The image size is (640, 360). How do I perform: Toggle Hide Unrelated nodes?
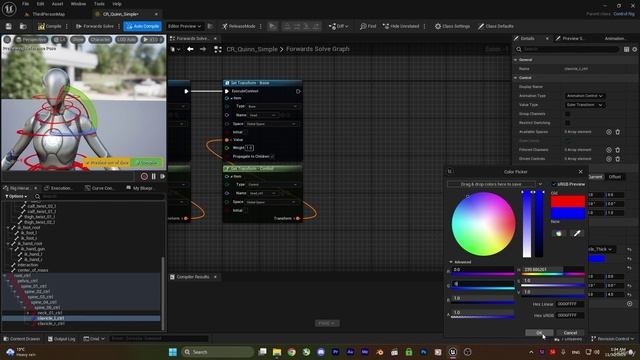coord(401,26)
